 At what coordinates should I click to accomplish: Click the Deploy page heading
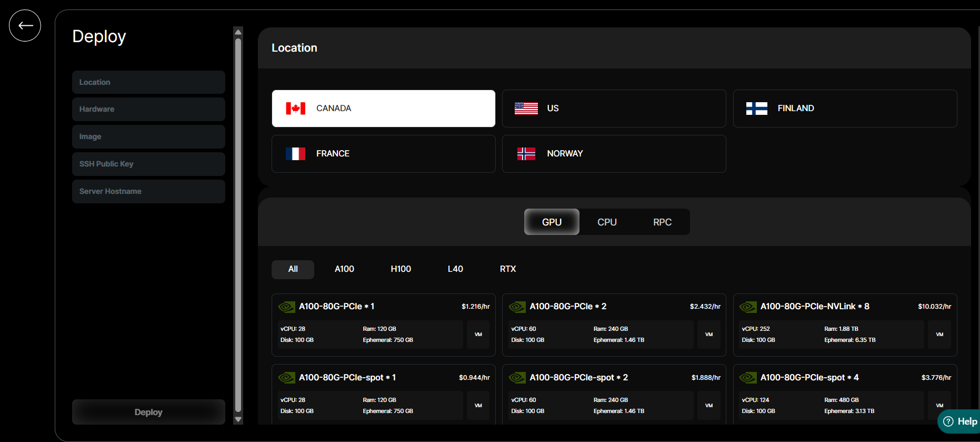click(99, 37)
